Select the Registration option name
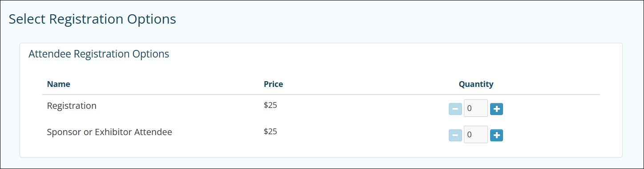 pyautogui.click(x=72, y=106)
